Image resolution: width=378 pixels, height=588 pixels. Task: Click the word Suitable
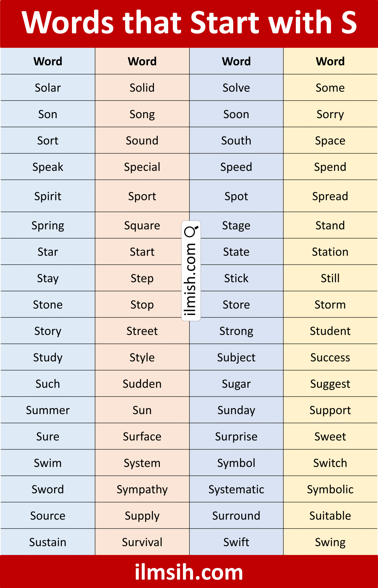click(x=330, y=516)
